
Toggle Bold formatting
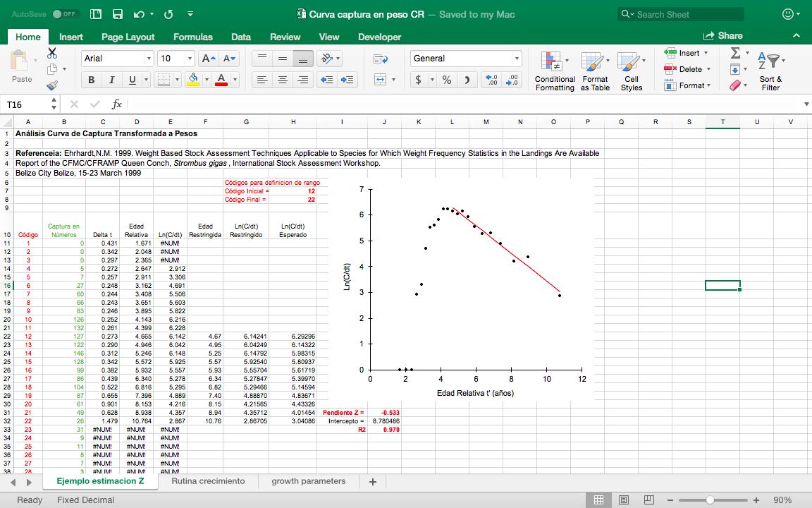pos(91,80)
